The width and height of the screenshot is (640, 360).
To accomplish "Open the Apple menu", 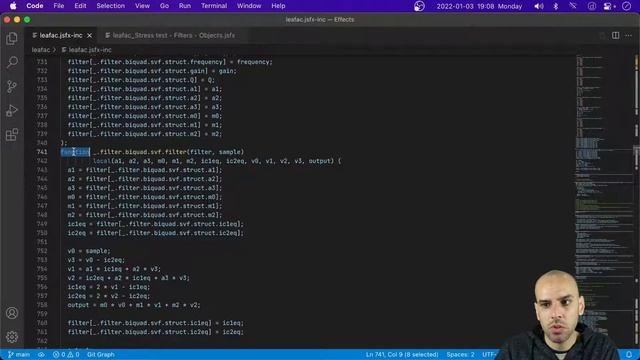I will 13,6.
